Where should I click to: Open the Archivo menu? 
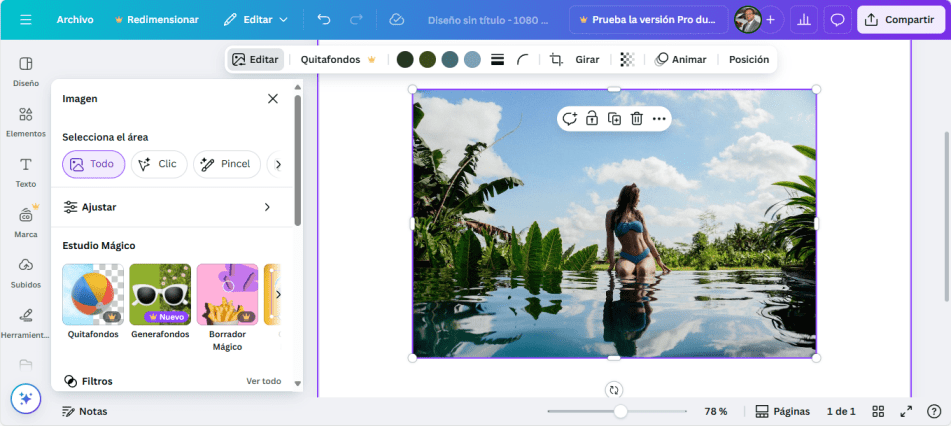pos(76,19)
